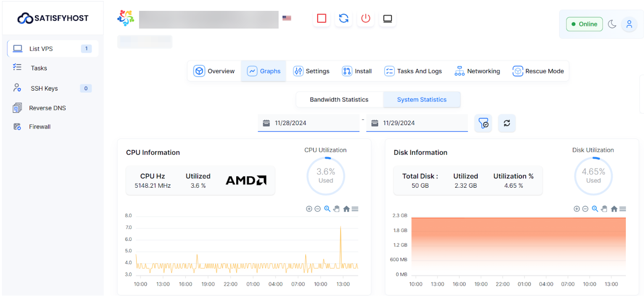Zoom in on the CPU chart
644x303 pixels.
[x=309, y=209]
